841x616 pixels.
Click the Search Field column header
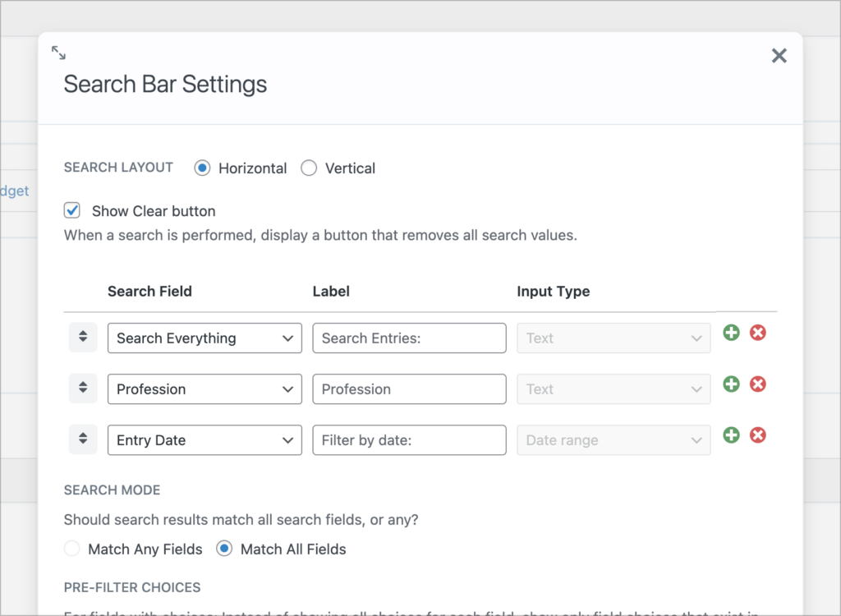tap(149, 292)
